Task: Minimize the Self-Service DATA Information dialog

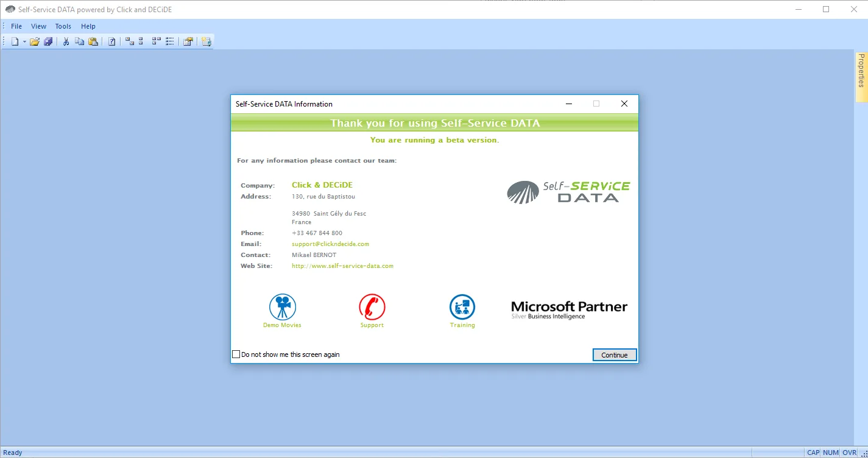Action: [x=568, y=104]
